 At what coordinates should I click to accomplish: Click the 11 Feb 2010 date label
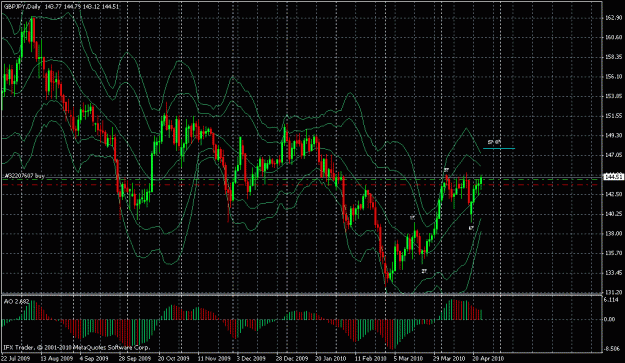pyautogui.click(x=370, y=358)
